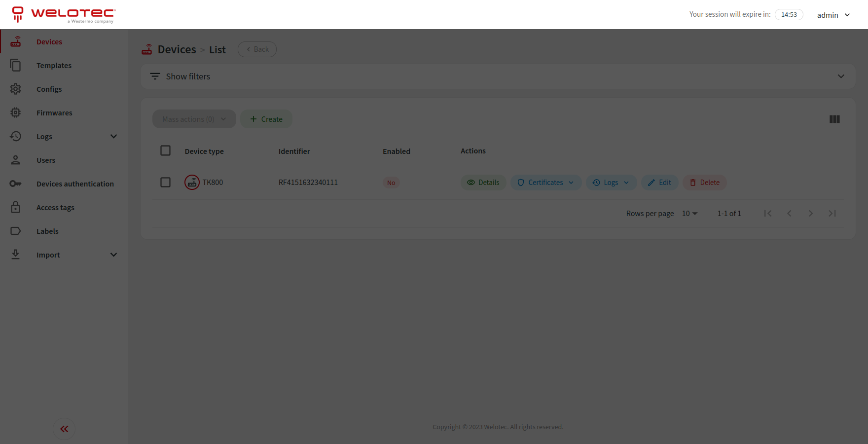The width and height of the screenshot is (868, 444).
Task: Open Access tags via the lock icon
Action: pos(15,207)
